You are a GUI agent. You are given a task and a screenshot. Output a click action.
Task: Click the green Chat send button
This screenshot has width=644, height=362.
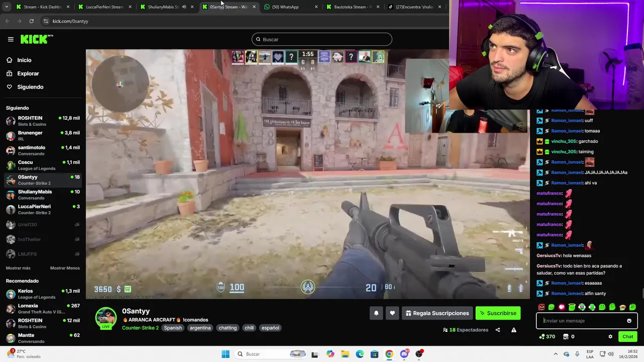click(628, 336)
